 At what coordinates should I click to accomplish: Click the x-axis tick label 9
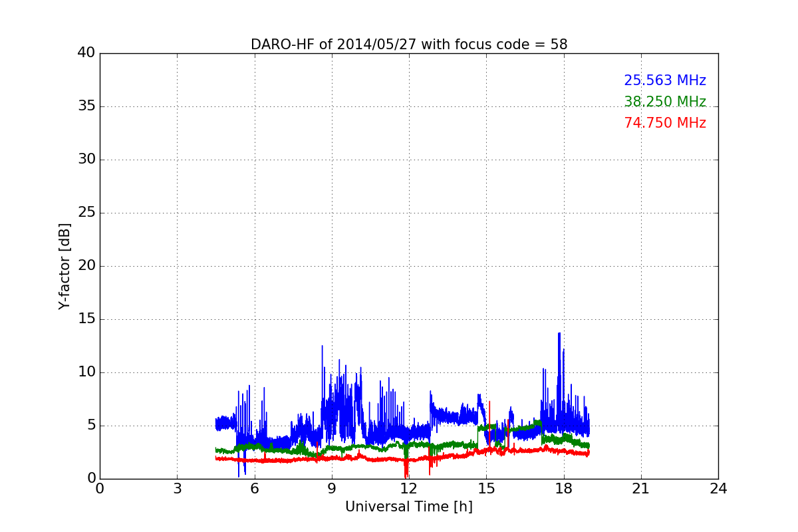(331, 489)
